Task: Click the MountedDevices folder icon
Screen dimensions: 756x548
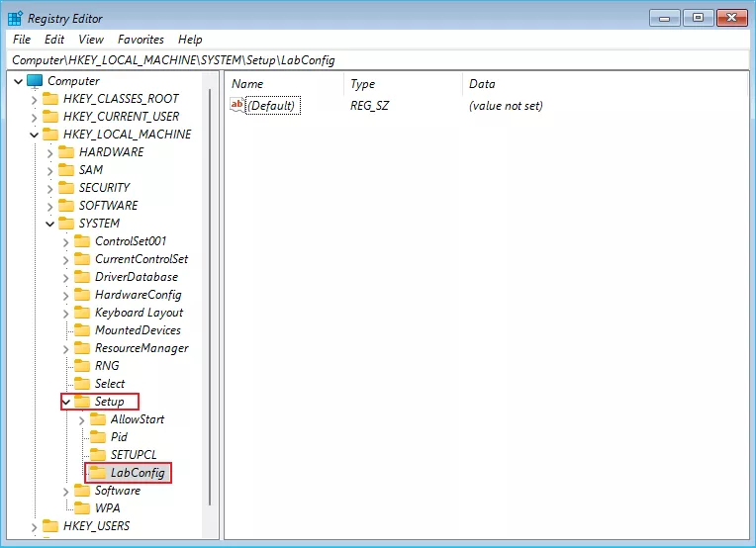Action: pos(82,330)
